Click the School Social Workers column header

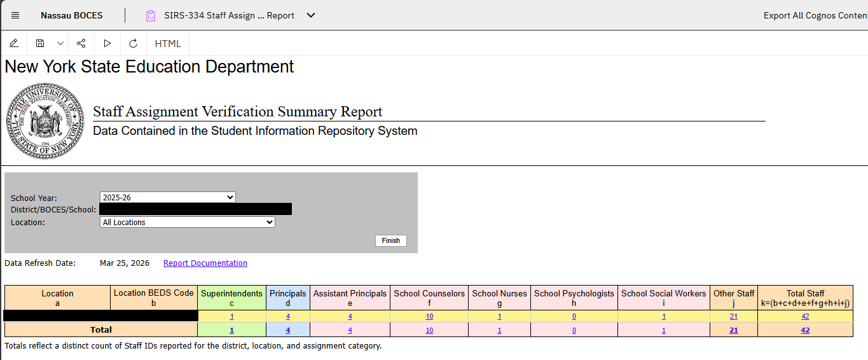point(663,298)
